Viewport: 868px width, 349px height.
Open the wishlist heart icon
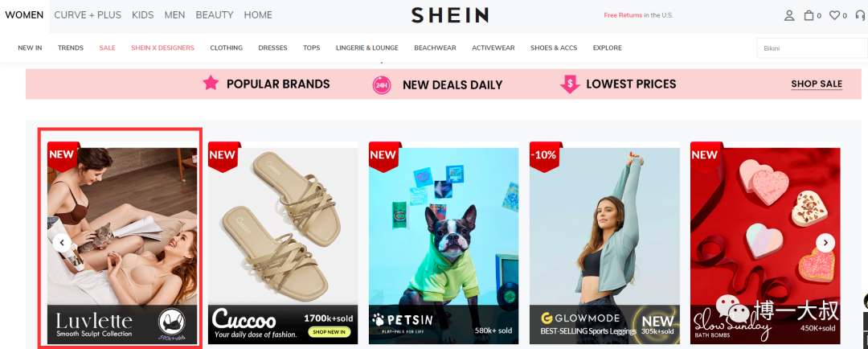click(834, 15)
